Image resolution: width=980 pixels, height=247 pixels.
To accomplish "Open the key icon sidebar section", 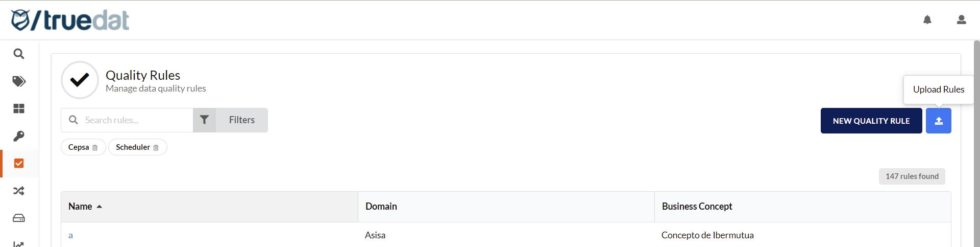I will point(19,136).
